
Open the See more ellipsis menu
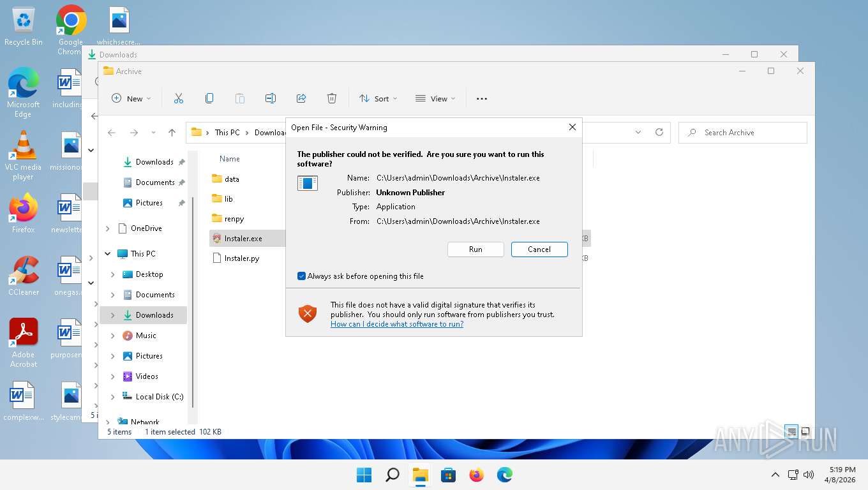pos(482,98)
